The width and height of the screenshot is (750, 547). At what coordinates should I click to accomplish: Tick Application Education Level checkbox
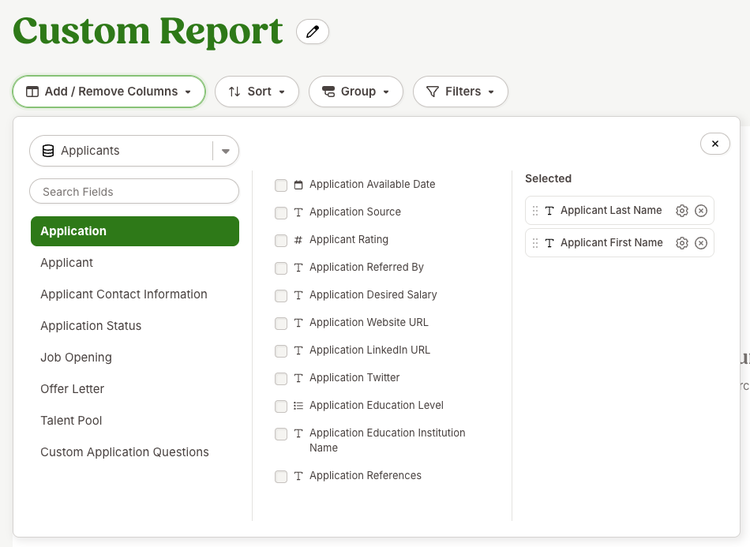click(281, 406)
